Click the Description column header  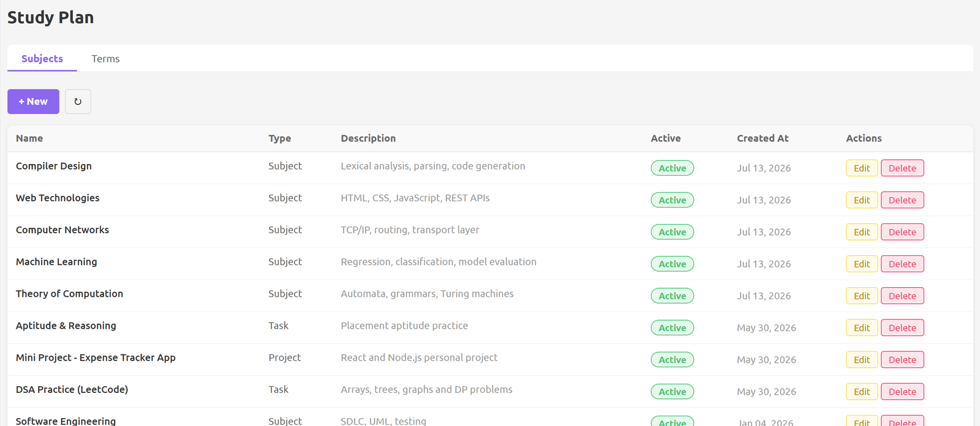(368, 138)
